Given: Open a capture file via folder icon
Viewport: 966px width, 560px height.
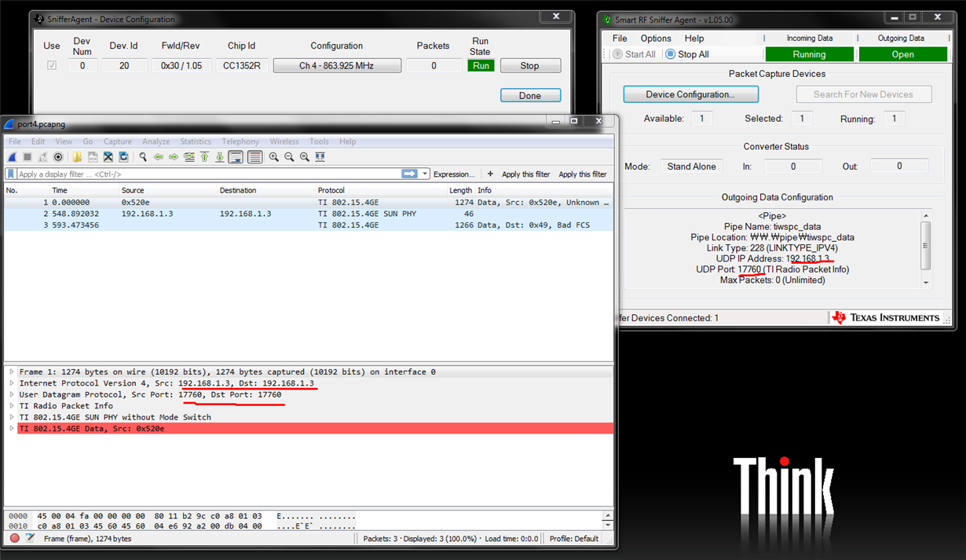Looking at the screenshot, I should 77,157.
